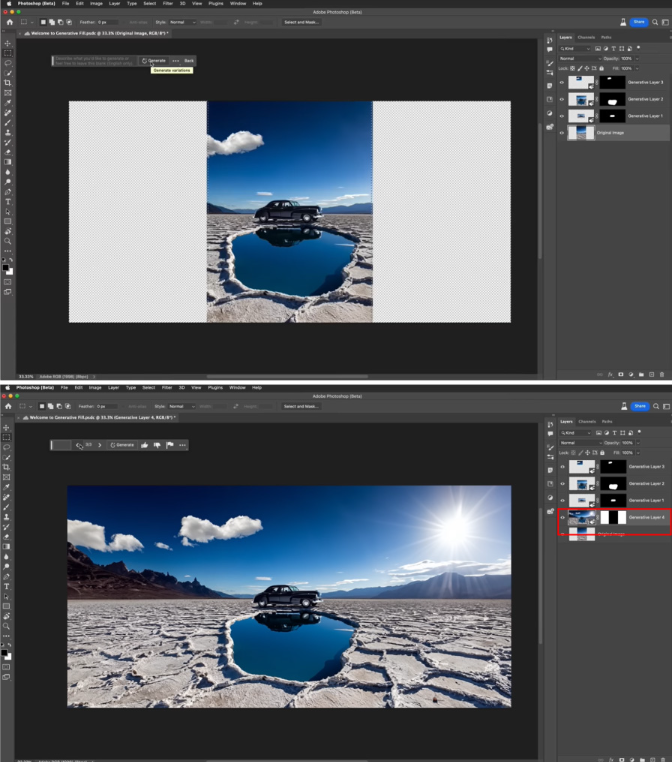Hide Generative Layer 2 in bottom window
672x762 pixels.
(563, 484)
